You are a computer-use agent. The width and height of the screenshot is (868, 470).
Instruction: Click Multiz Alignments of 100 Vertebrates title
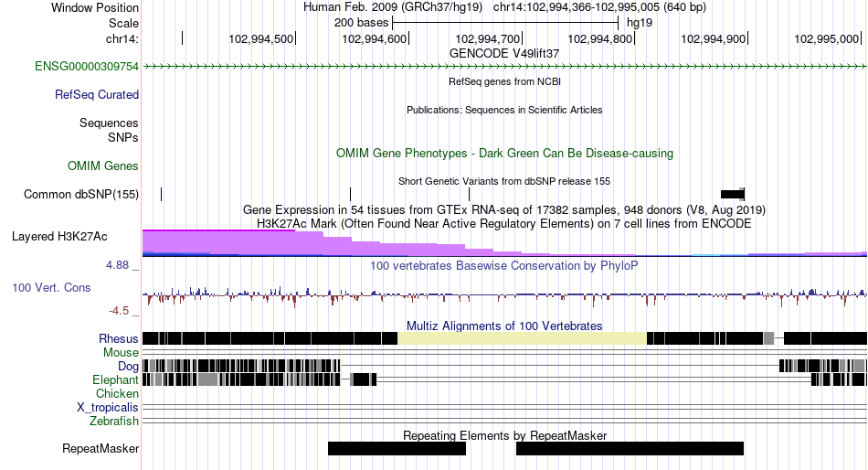click(504, 326)
